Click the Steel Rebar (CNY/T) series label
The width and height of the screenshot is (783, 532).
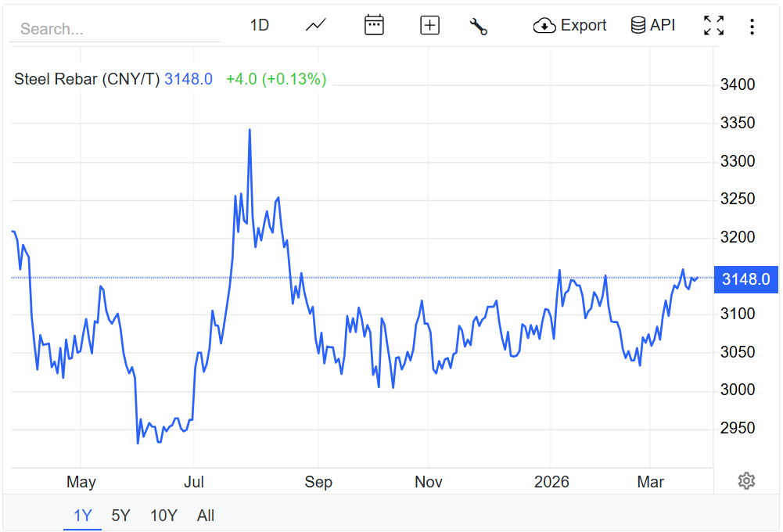point(87,79)
